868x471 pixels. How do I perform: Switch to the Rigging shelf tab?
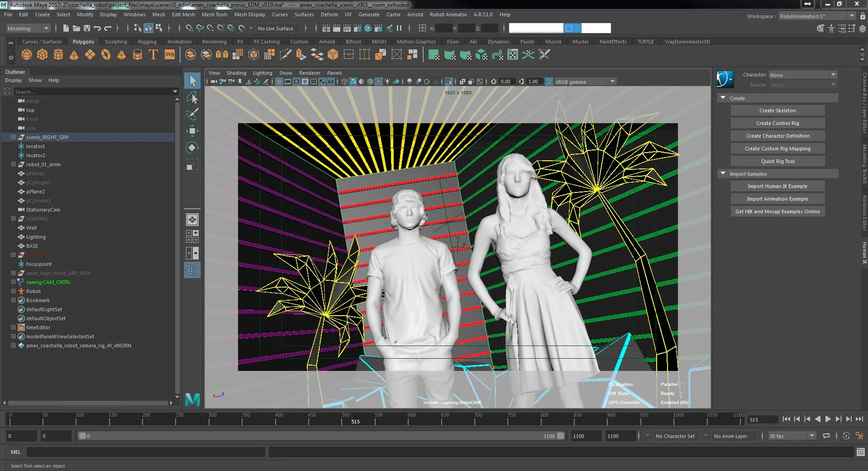147,42
